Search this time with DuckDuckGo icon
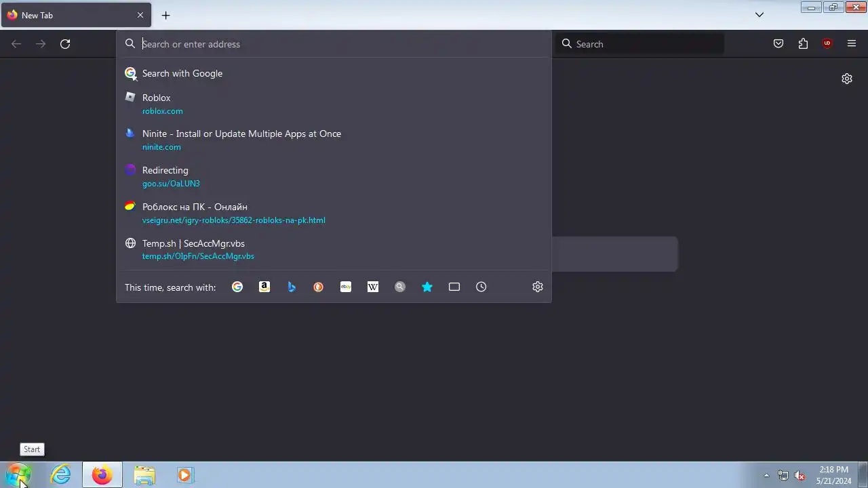Viewport: 868px width, 488px height. click(x=319, y=287)
